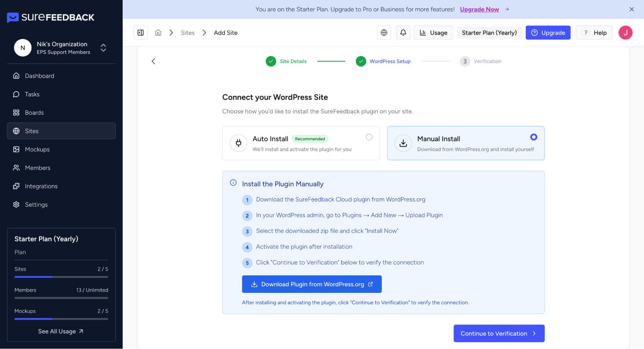Image resolution: width=644 pixels, height=349 pixels.
Task: Open the Starter Plan (Yearly) dropdown
Action: [489, 33]
